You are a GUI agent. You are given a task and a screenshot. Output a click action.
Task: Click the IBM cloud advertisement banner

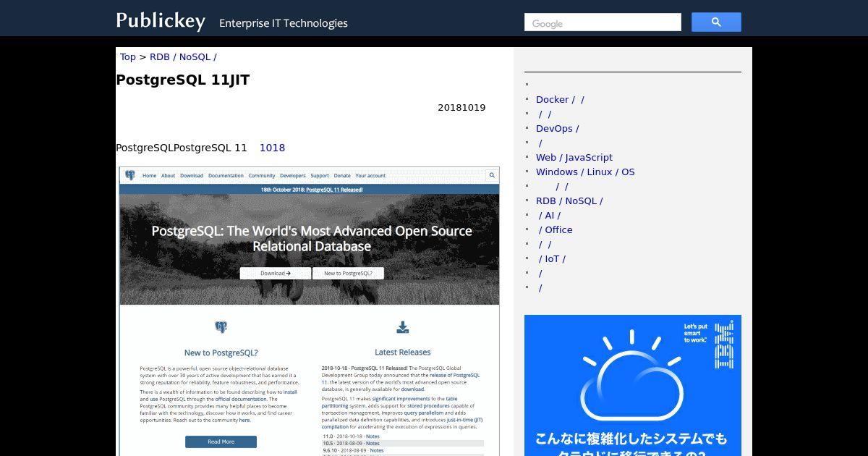(x=633, y=385)
